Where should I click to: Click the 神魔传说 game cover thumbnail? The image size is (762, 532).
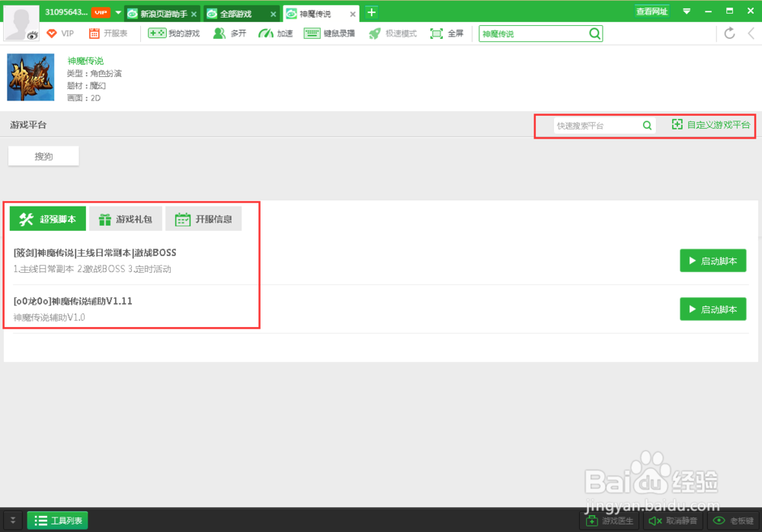[30, 77]
